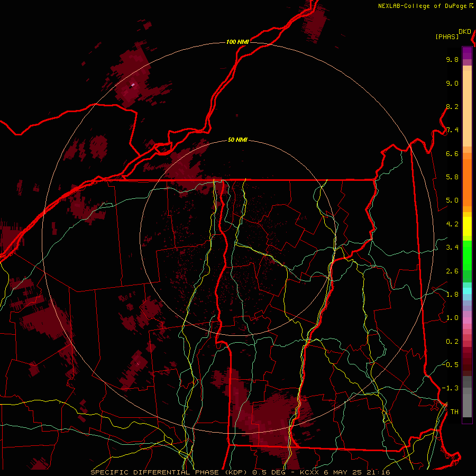Click the 9.8 value on color scale
Viewport: 476px width, 476px height.
coord(452,59)
